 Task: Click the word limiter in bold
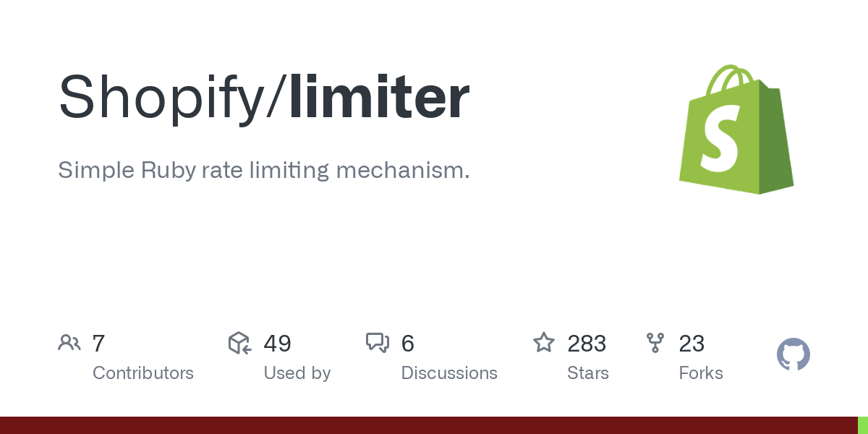[380, 96]
